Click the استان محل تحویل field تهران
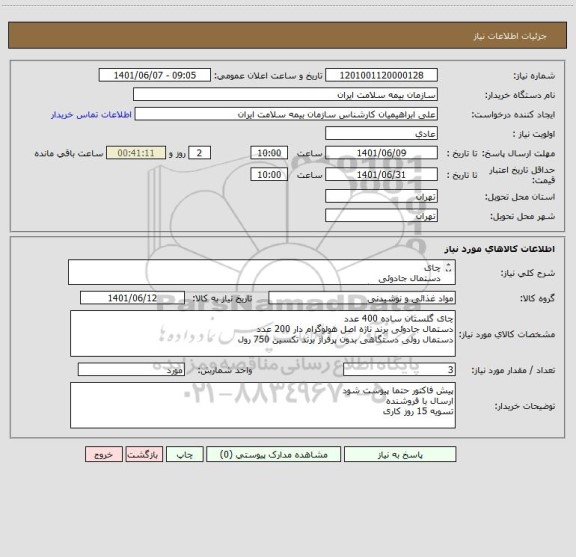 381,196
